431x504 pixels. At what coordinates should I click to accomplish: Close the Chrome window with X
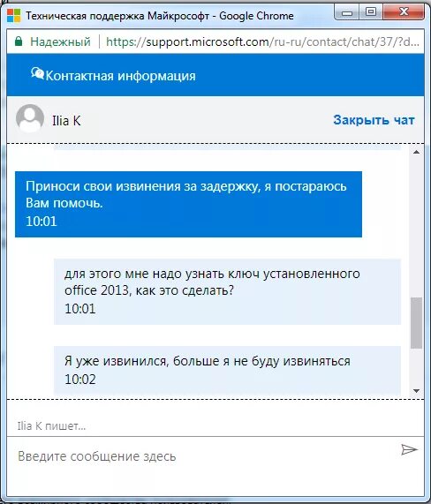[404, 13]
